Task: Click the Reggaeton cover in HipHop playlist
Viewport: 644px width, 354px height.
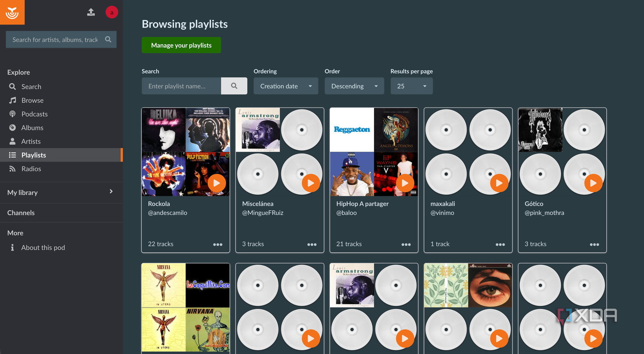Action: tap(352, 130)
